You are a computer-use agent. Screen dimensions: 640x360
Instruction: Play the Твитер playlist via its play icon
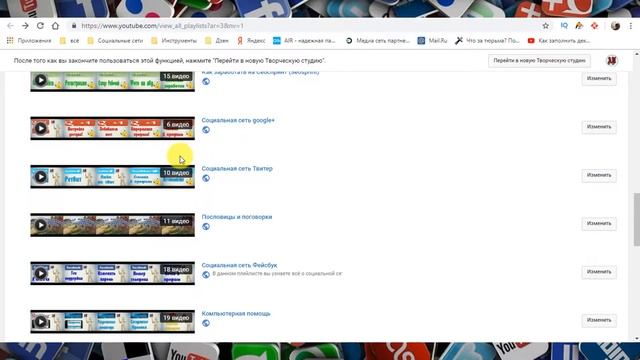[x=40, y=176]
